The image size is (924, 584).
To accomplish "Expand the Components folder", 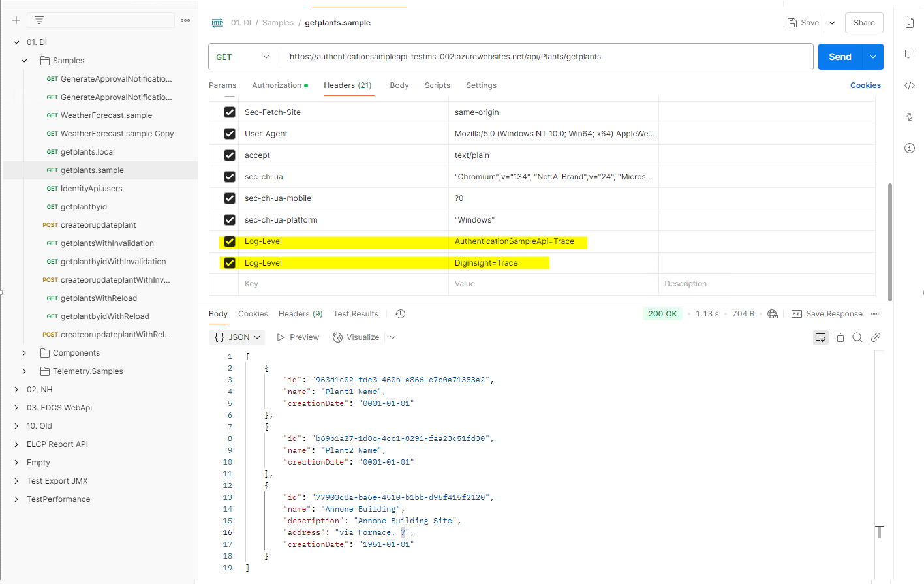I will point(24,353).
